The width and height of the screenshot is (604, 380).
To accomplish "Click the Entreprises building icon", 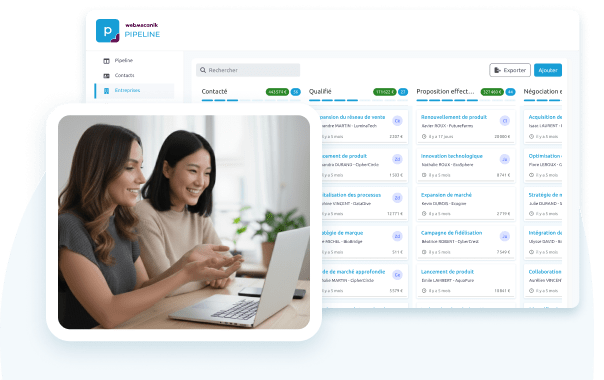I will click(x=106, y=91).
